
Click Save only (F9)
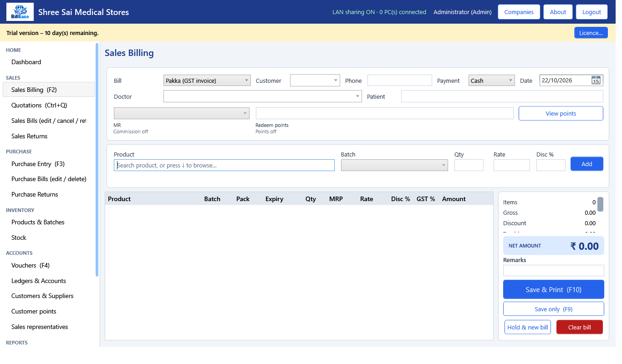[x=554, y=309]
